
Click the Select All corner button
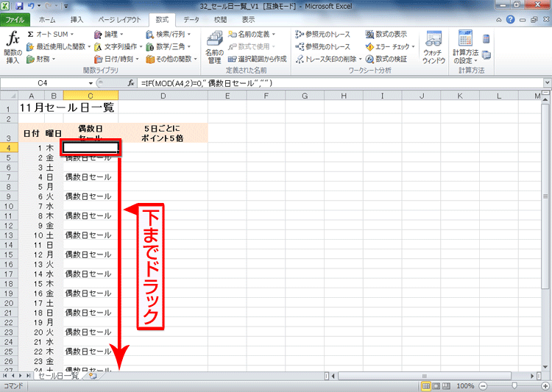9,96
